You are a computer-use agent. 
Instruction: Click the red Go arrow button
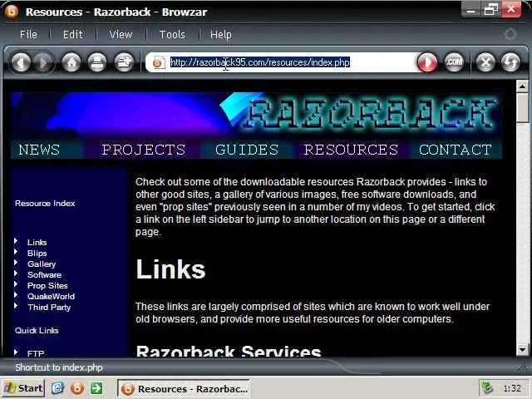click(x=426, y=62)
